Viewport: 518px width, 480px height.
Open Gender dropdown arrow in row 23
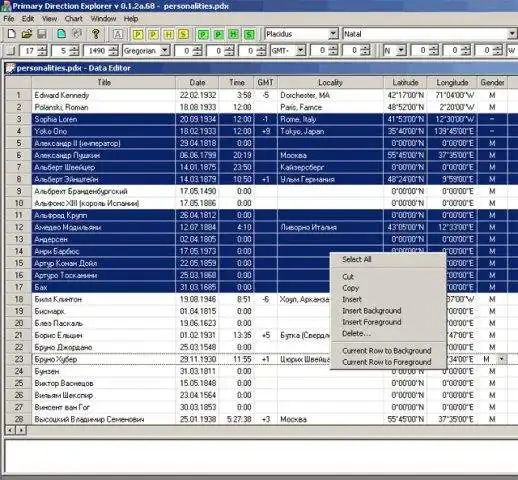point(502,359)
